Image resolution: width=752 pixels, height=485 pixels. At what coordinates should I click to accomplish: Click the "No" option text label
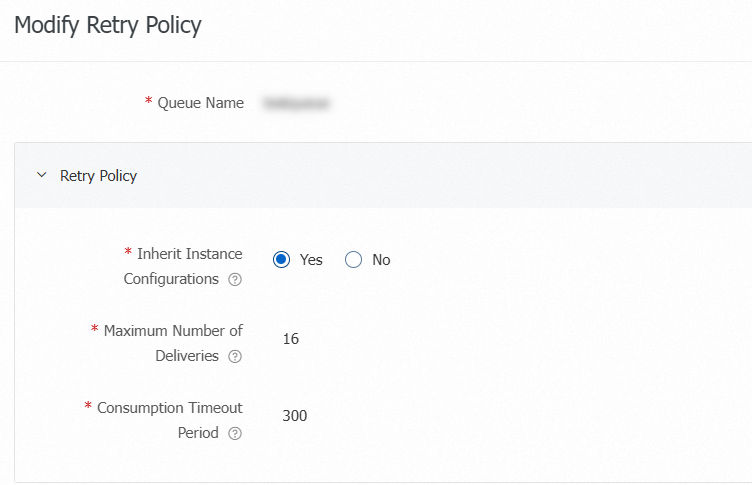pos(381,260)
